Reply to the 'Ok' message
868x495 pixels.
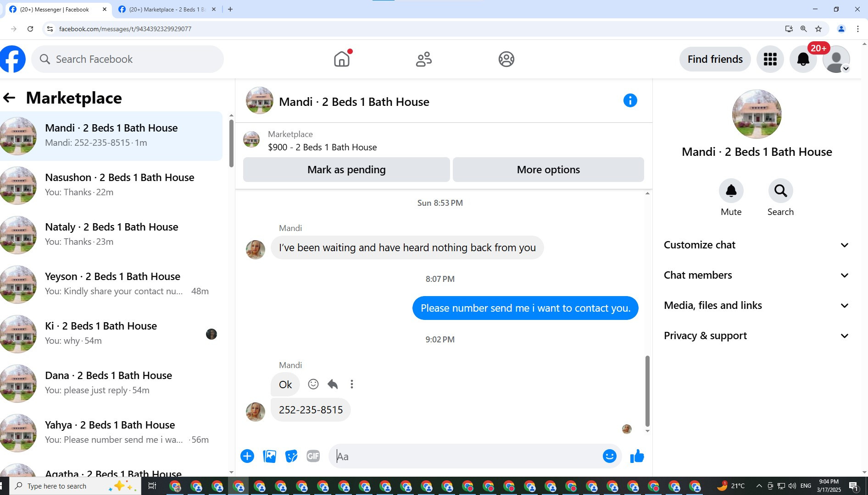(333, 384)
